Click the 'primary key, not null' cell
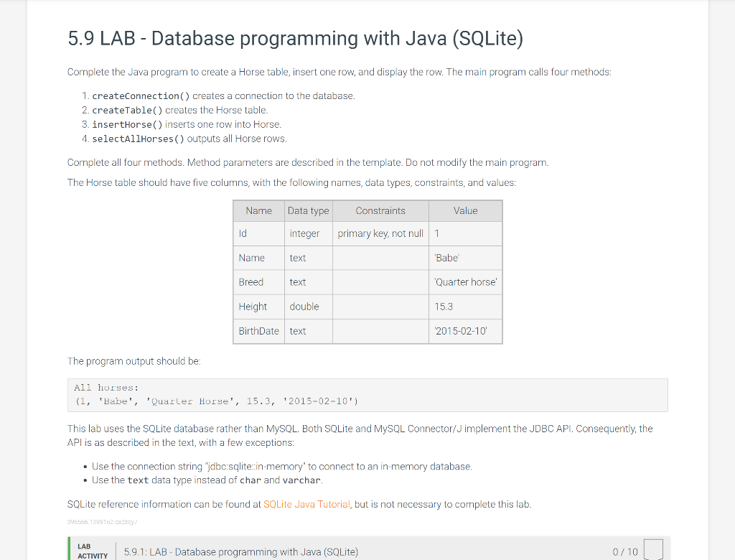 click(x=380, y=233)
